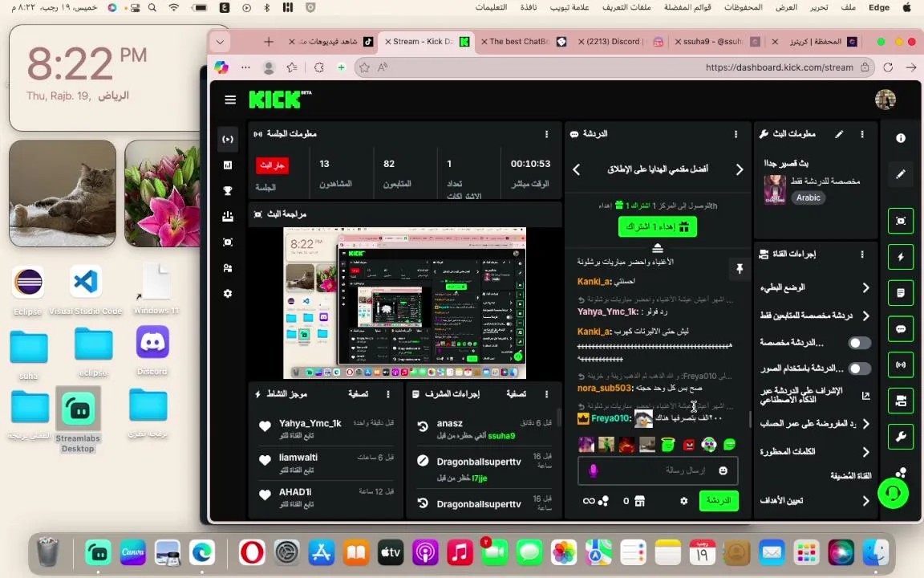Open the analytics chart icon in left sidebar
Viewport: 924px width, 578px height.
coord(228,165)
